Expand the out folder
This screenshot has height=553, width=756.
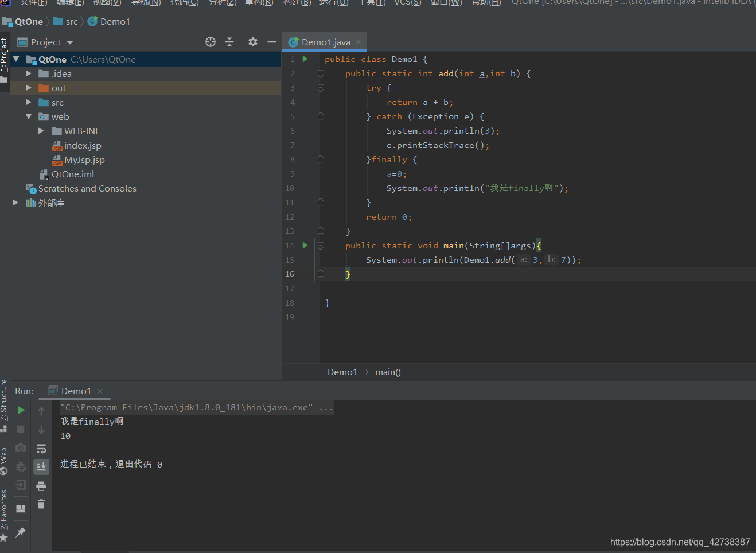click(x=29, y=88)
